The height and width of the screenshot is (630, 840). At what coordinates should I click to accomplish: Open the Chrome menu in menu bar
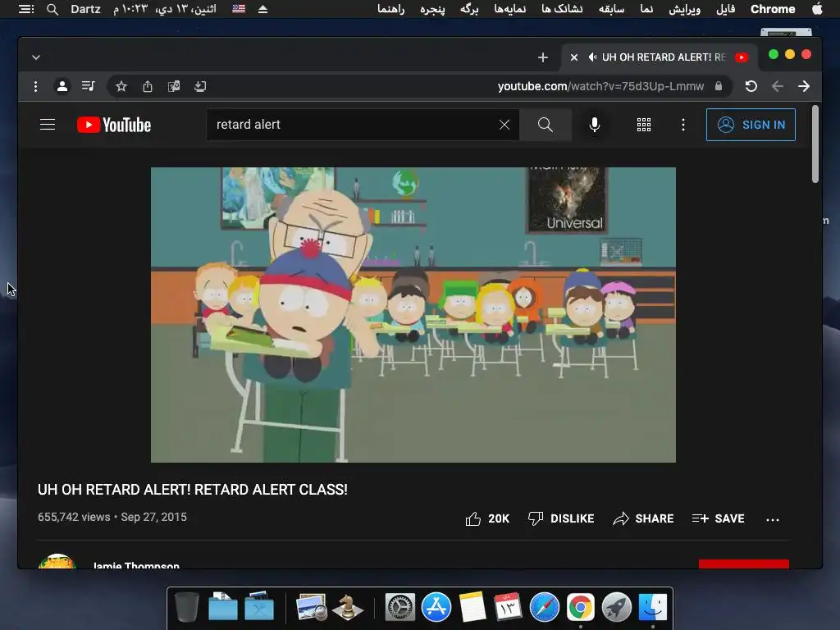(773, 9)
